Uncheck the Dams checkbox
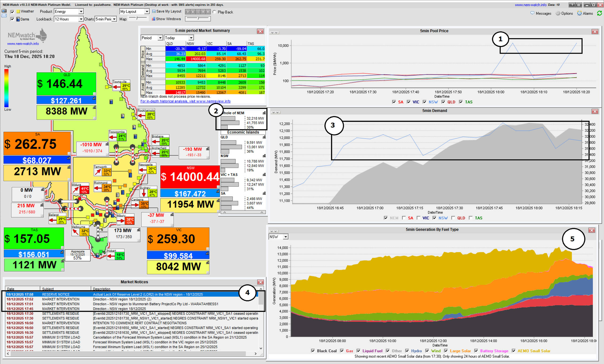 tap(12, 19)
